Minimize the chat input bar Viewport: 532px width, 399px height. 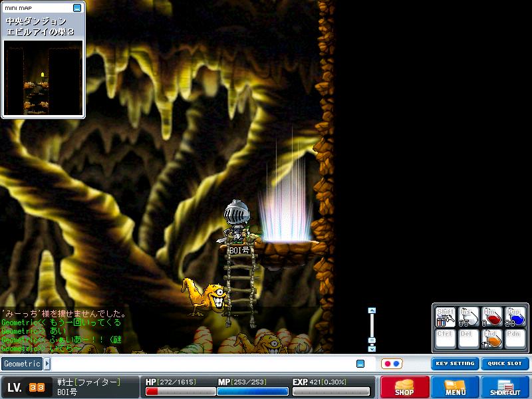tap(360, 364)
